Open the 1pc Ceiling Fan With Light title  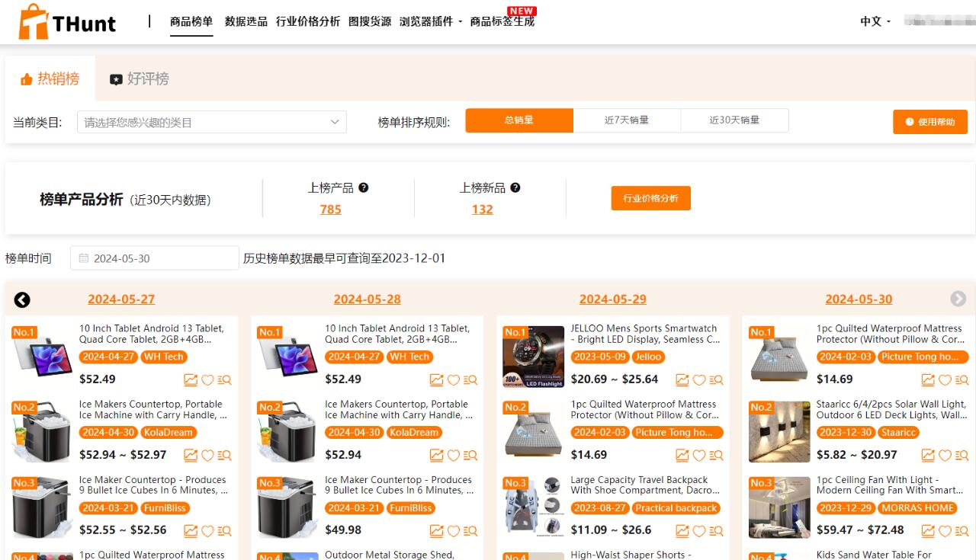click(x=890, y=485)
